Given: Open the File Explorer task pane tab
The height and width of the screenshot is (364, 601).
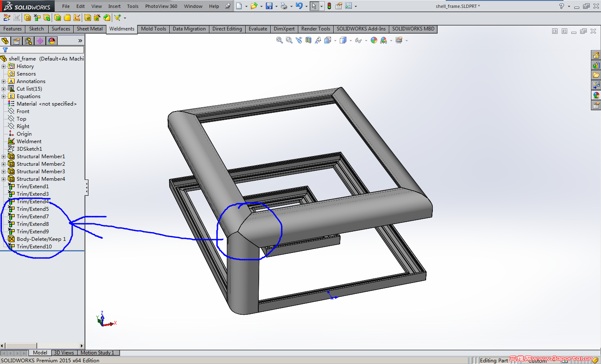Looking at the screenshot, I should tap(596, 75).
